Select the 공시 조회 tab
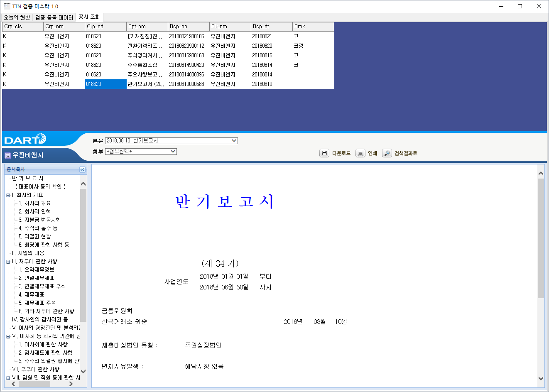 click(x=89, y=17)
